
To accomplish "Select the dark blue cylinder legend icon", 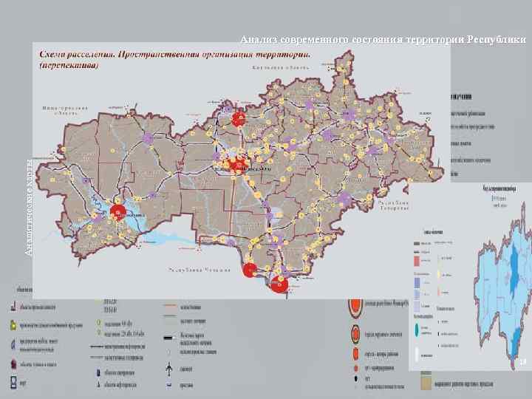I will (x=99, y=372).
